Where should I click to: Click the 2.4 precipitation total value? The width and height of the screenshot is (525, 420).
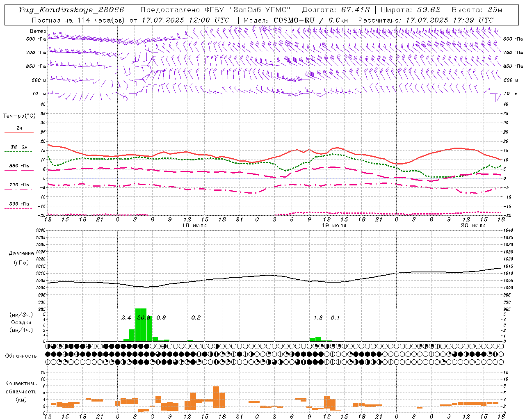click(126, 317)
